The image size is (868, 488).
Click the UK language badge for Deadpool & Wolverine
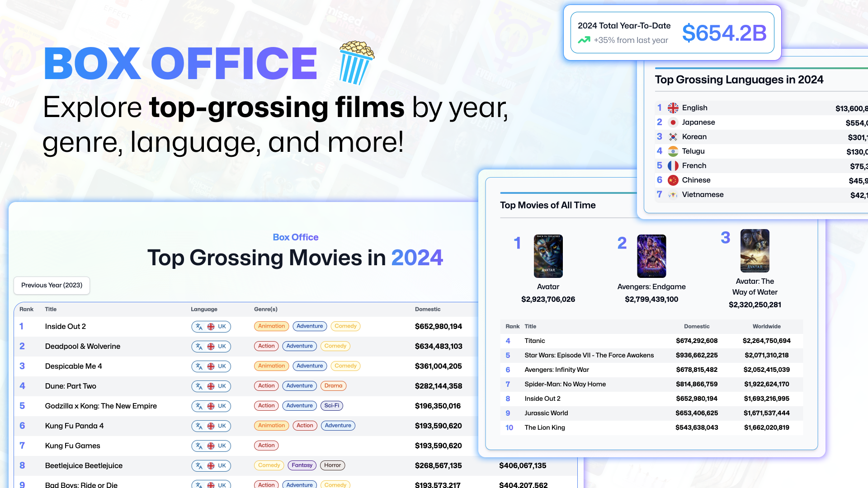click(x=211, y=346)
